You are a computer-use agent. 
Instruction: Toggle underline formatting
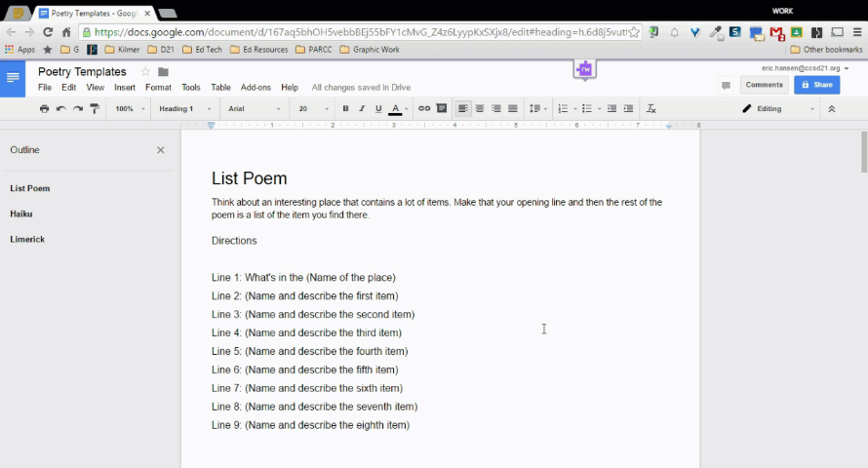pyautogui.click(x=378, y=109)
